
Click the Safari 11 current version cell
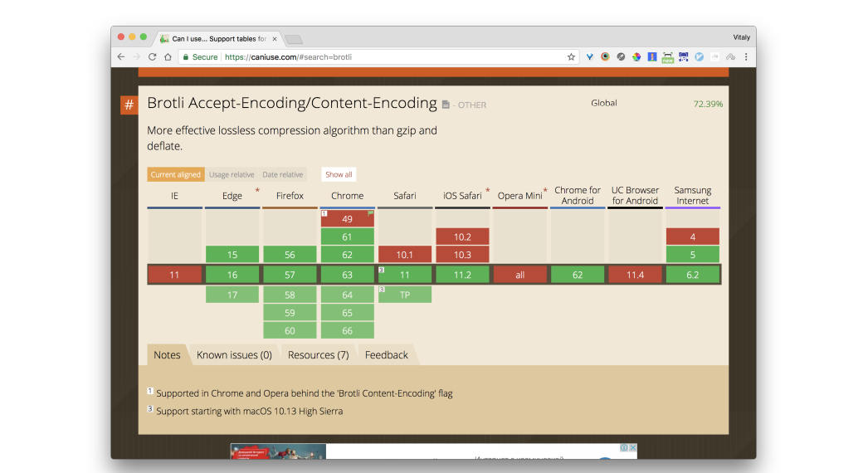[405, 275]
